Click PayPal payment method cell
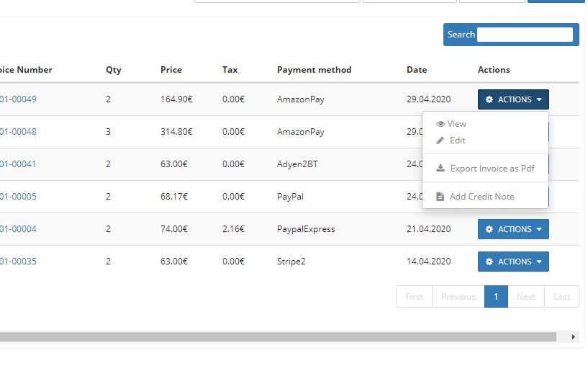 click(290, 197)
